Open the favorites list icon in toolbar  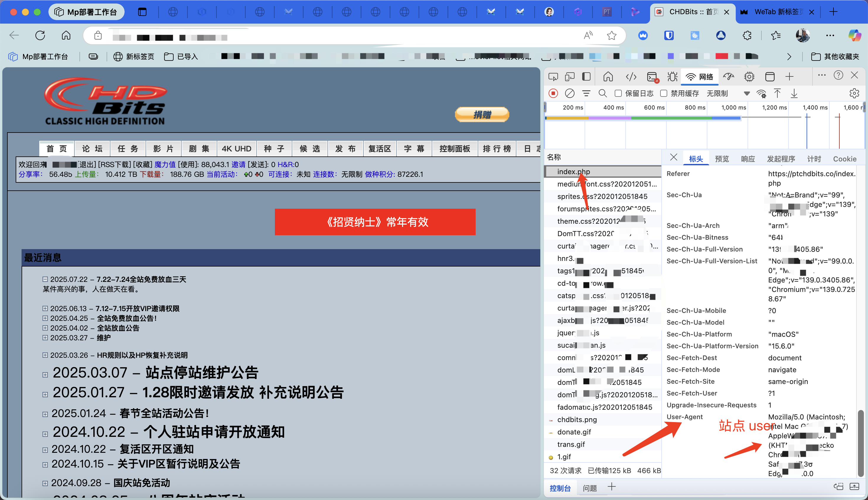(776, 35)
